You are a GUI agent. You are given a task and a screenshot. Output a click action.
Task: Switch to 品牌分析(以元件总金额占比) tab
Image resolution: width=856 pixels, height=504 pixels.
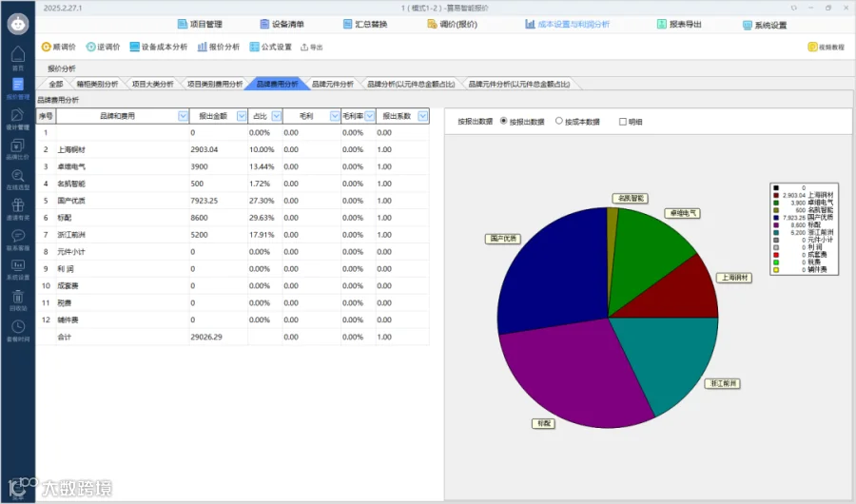[411, 84]
